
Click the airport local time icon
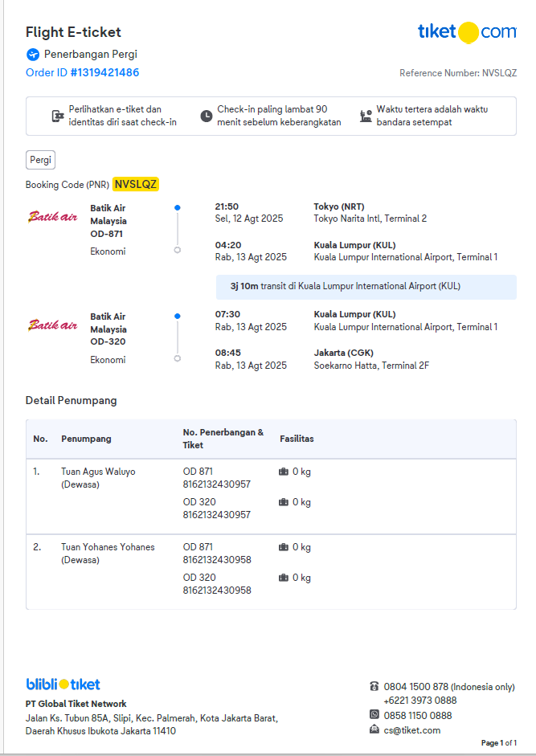click(x=366, y=116)
